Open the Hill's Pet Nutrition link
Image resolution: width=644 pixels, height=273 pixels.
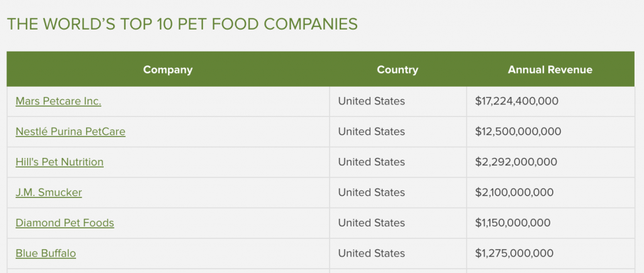click(60, 162)
